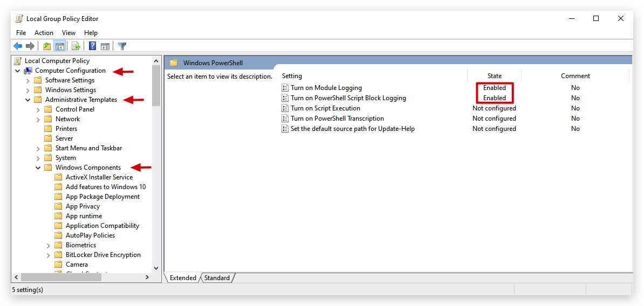Click the tree scrollbar up arrow

[156, 61]
